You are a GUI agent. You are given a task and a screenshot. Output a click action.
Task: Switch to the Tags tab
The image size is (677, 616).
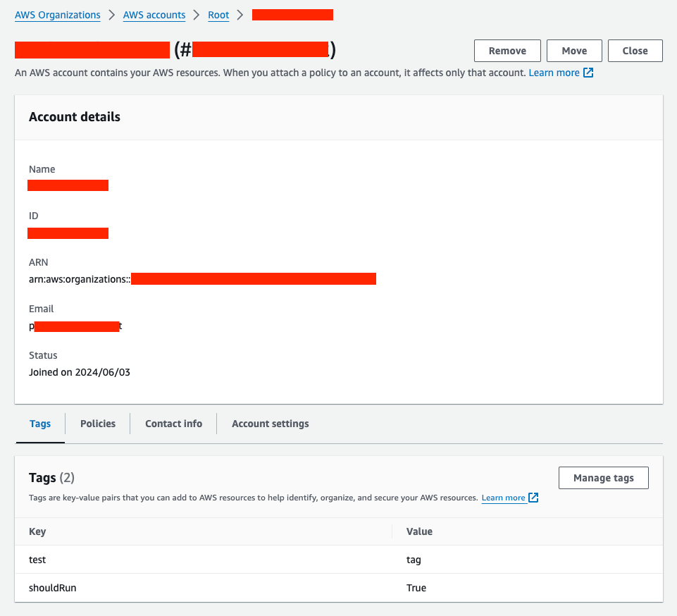pyautogui.click(x=40, y=424)
